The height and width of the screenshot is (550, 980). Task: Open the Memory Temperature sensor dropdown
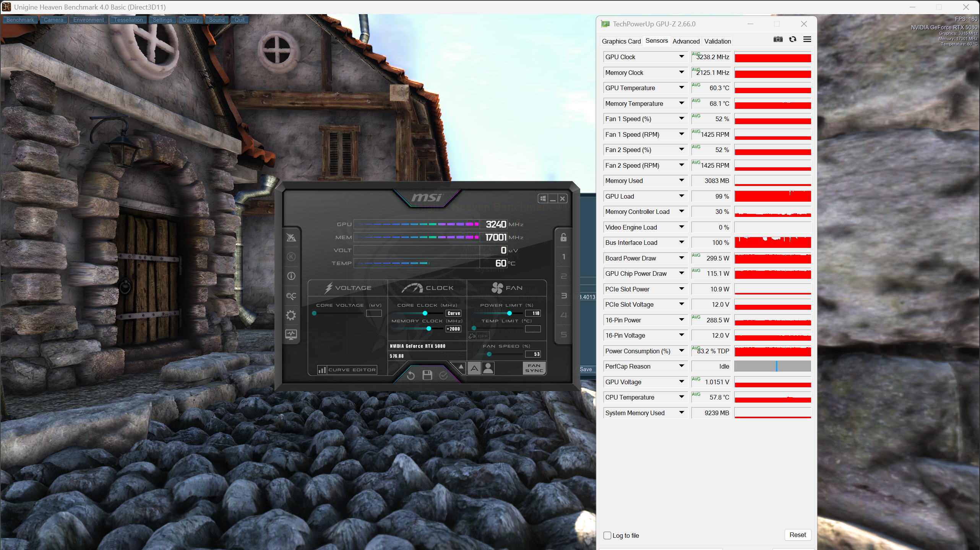(681, 104)
